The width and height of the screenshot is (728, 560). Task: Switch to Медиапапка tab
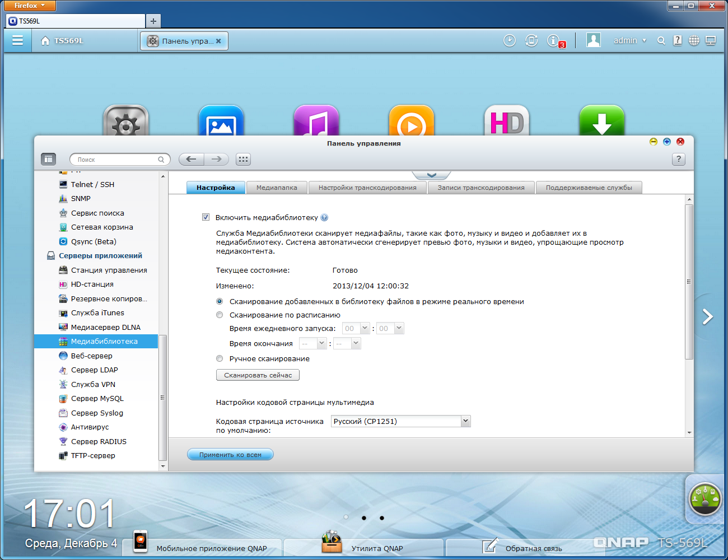[x=277, y=188]
